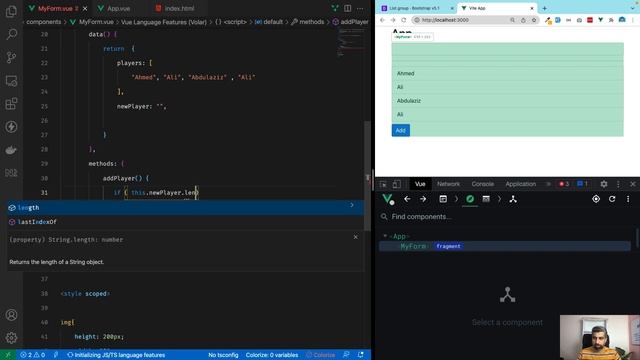640x360 pixels.
Task: Open the editor More Actions menu
Action: (360, 8)
